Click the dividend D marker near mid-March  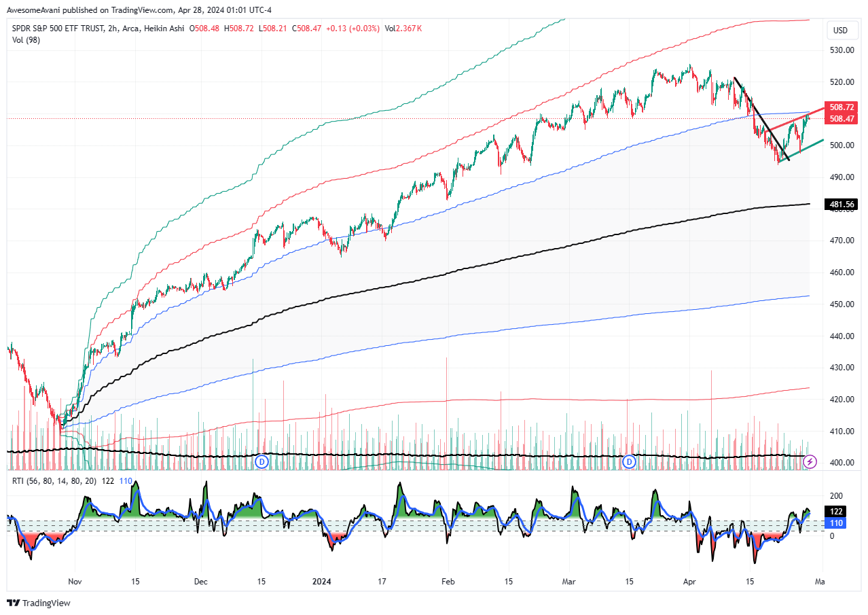pos(630,462)
